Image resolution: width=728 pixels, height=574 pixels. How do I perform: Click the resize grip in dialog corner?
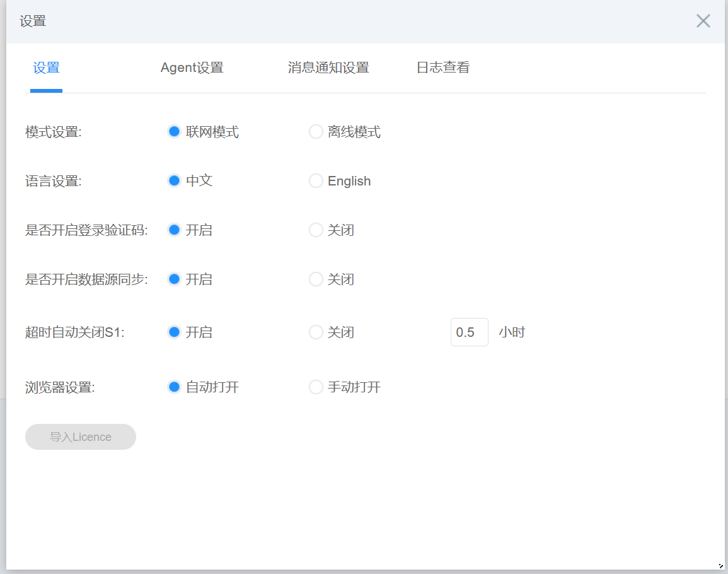[720, 566]
